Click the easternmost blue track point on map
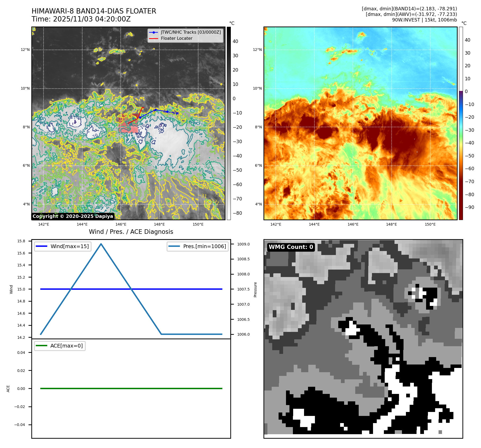This screenshot has height=448, width=481. (177, 113)
